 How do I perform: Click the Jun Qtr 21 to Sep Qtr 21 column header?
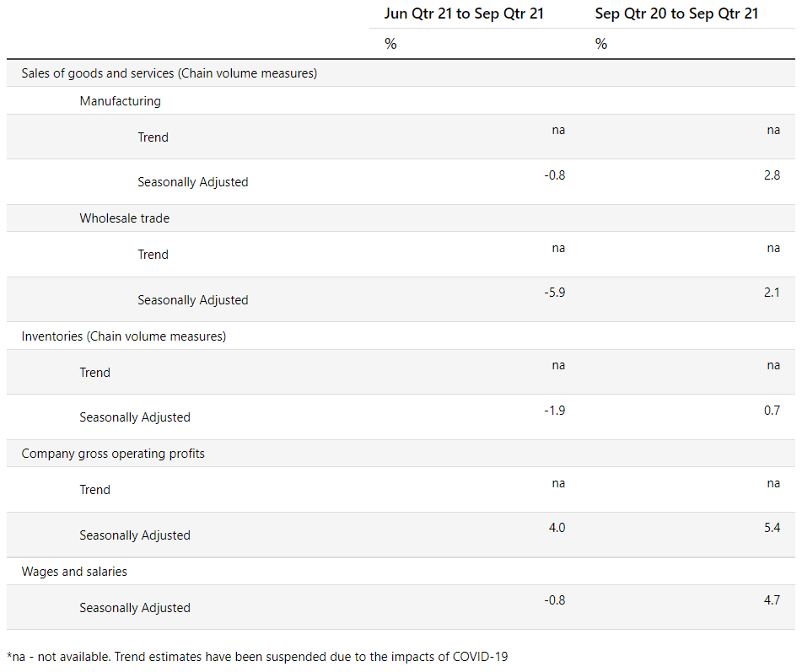pos(464,13)
